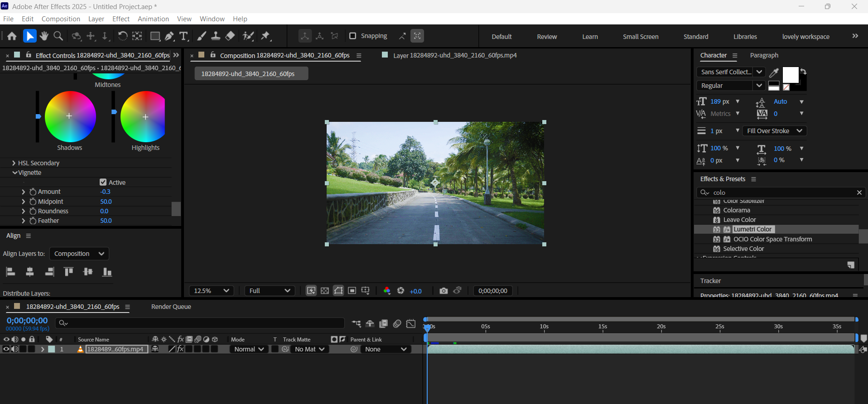This screenshot has height=404, width=868.
Task: Switch to the Small Screen workspace
Action: (641, 37)
